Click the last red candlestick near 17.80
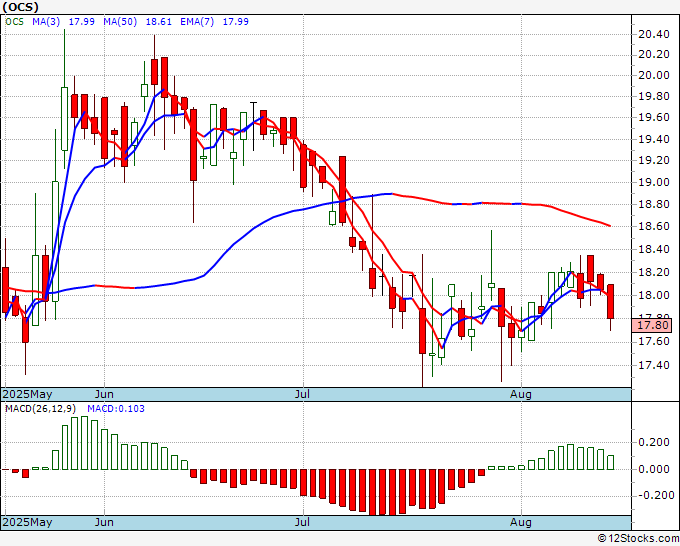 coord(611,302)
